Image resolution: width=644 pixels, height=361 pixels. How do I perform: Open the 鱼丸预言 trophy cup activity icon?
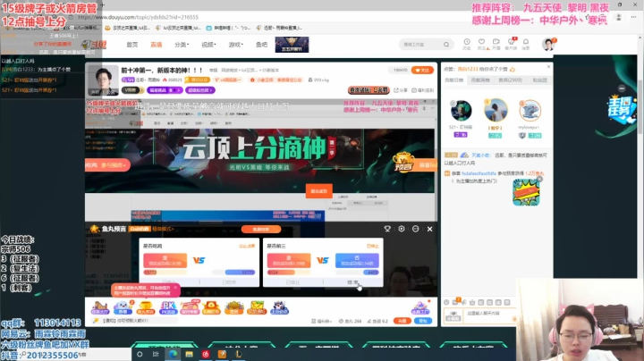tap(145, 307)
